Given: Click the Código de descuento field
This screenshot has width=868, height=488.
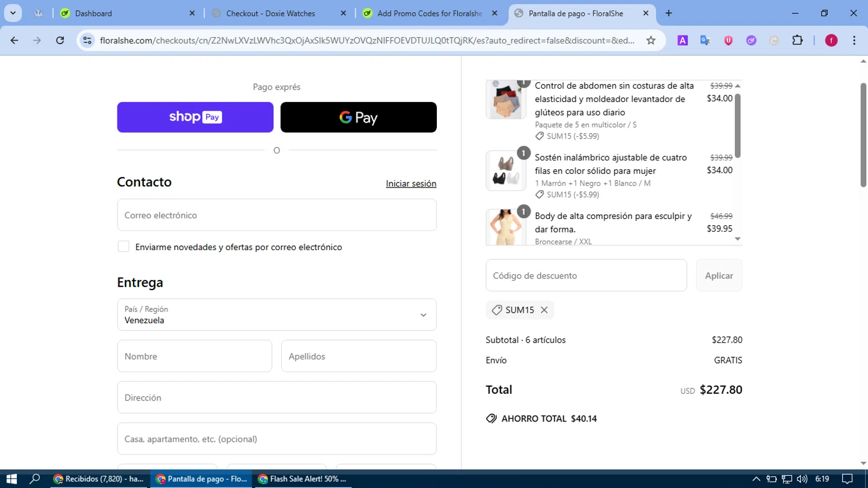Looking at the screenshot, I should 586,276.
